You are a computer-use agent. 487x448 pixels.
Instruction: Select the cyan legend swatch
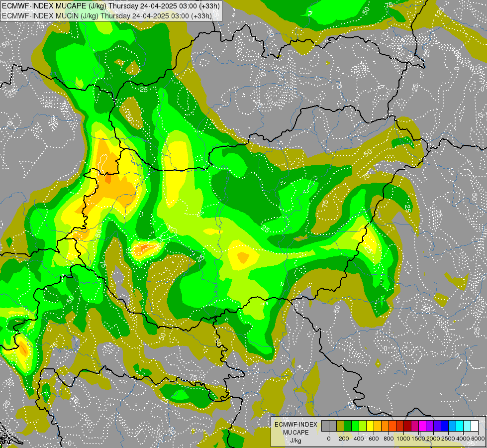click(x=460, y=426)
